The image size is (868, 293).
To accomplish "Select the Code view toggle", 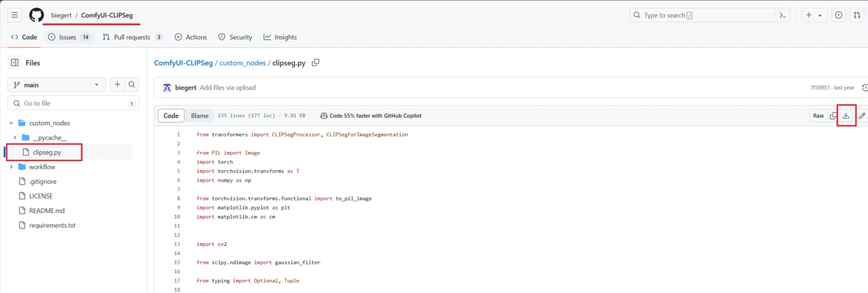I will (x=171, y=116).
